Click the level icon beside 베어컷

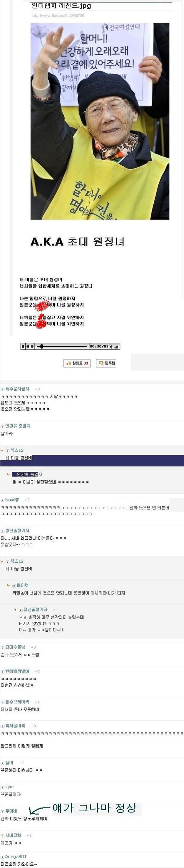[14, 586]
